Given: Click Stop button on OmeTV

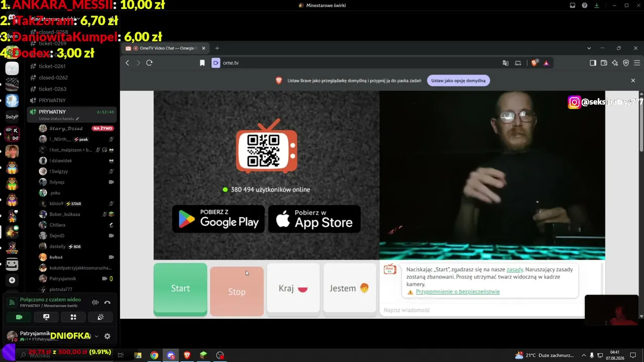Looking at the screenshot, I should click(236, 291).
